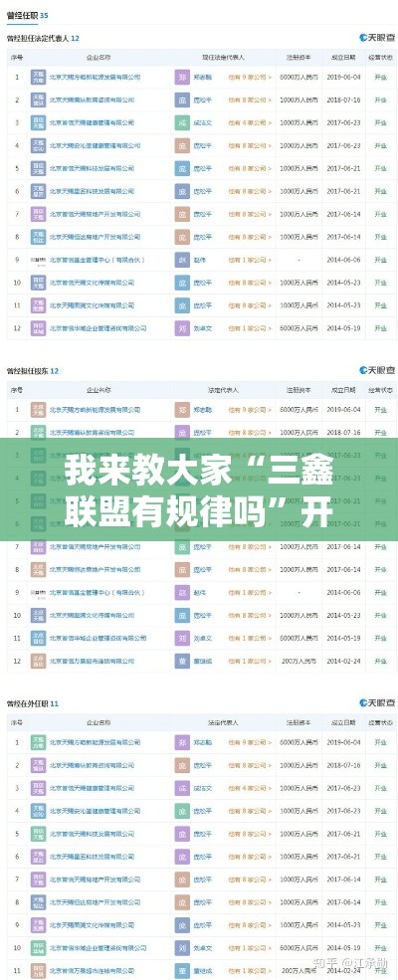Open company logo in row 1 of 曾经在外任职 table

click(38, 742)
